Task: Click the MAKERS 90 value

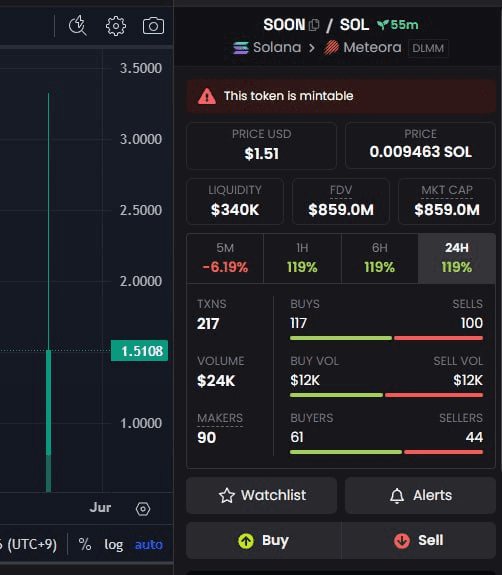Action: coord(206,438)
